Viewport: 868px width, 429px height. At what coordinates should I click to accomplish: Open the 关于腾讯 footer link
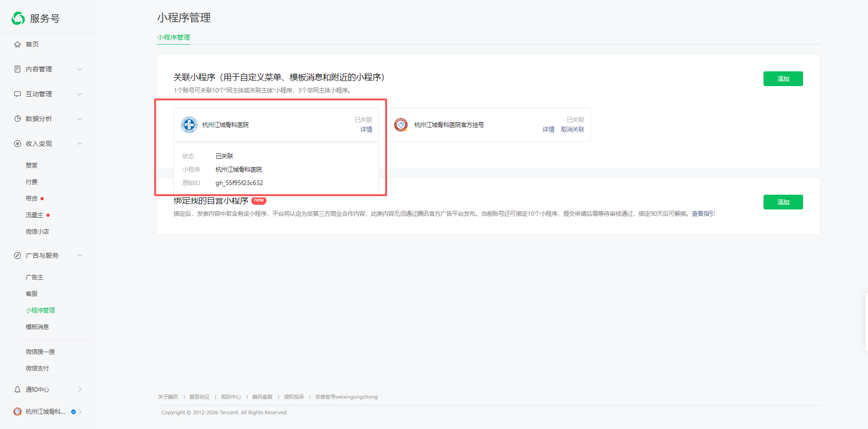coord(168,397)
